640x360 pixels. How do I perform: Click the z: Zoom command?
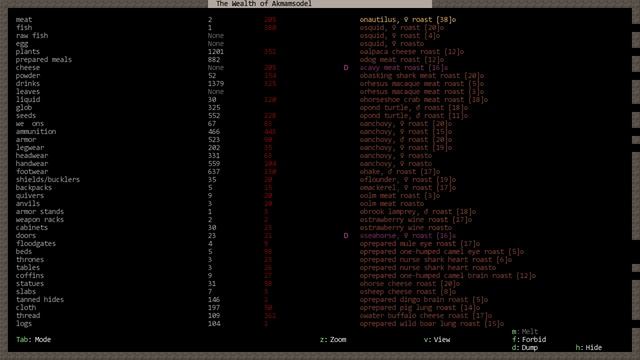[333, 340]
